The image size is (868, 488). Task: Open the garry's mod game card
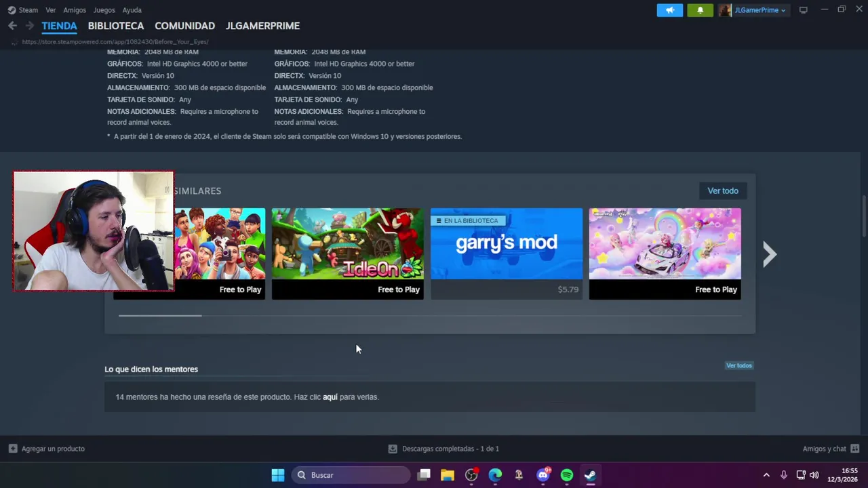coord(507,253)
